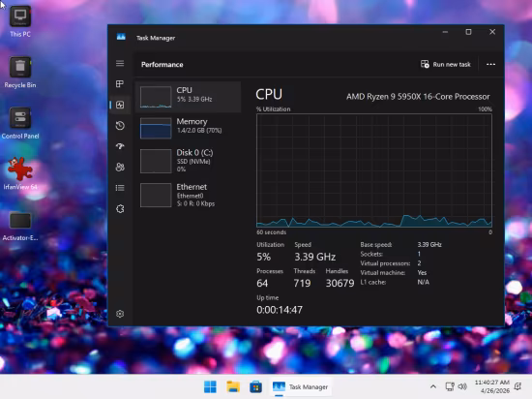Select the Disk 0 (C:) entry
Viewport: 532px width, 399px height.
188,161
